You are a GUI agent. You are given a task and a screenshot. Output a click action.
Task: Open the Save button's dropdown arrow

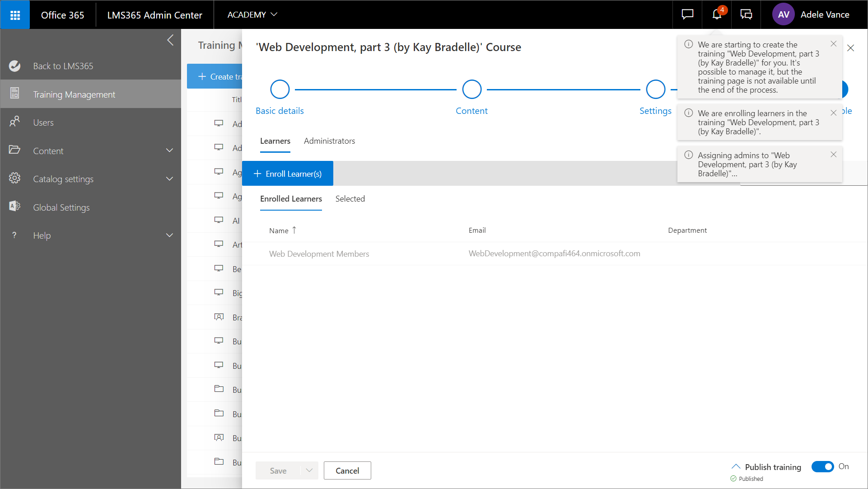309,470
